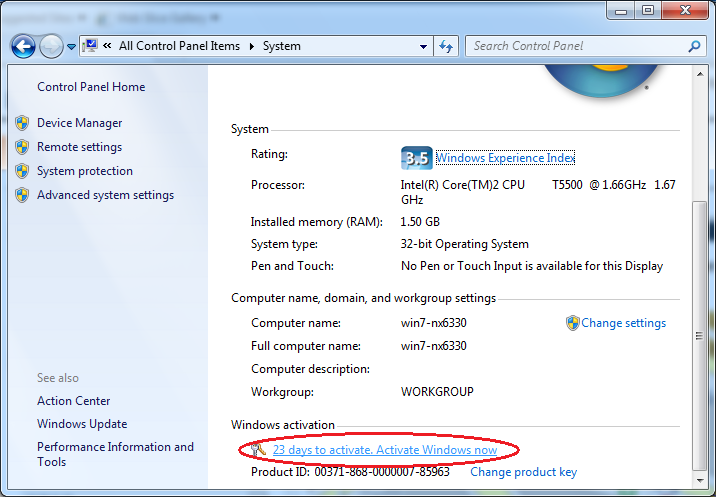Click the No Pen or Touch Input text
This screenshot has width=716, height=497.
pyautogui.click(x=532, y=266)
